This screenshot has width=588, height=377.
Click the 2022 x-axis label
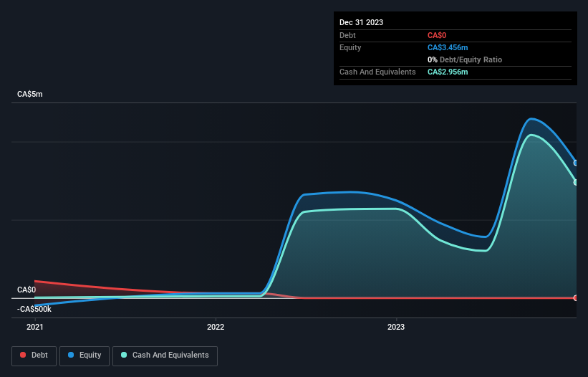coord(216,327)
